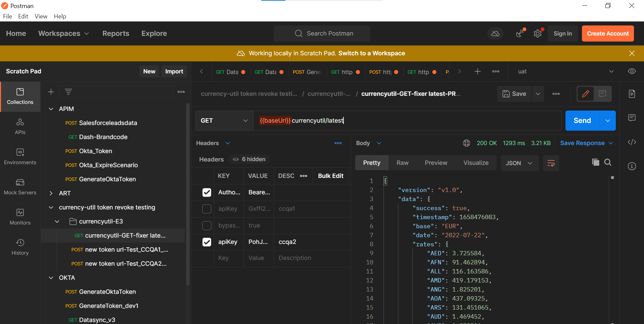
Task: Click Switch to a Workspace link
Action: click(372, 53)
